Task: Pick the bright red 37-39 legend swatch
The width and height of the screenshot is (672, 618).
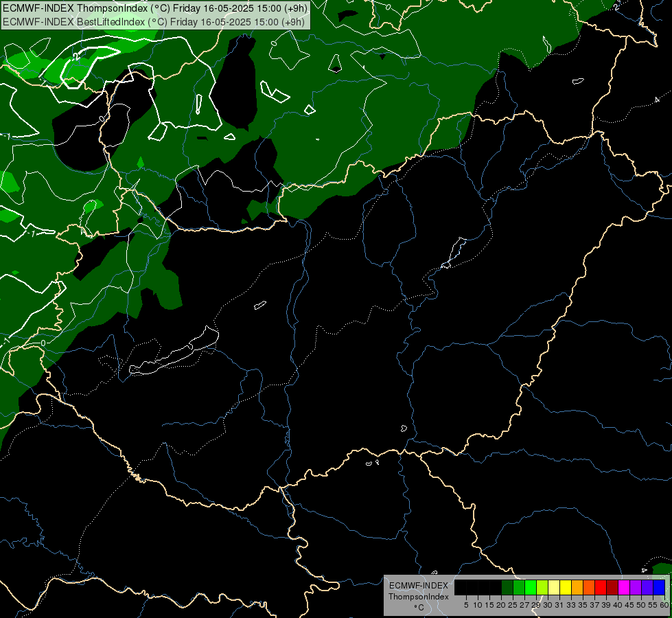Action: coord(601,588)
